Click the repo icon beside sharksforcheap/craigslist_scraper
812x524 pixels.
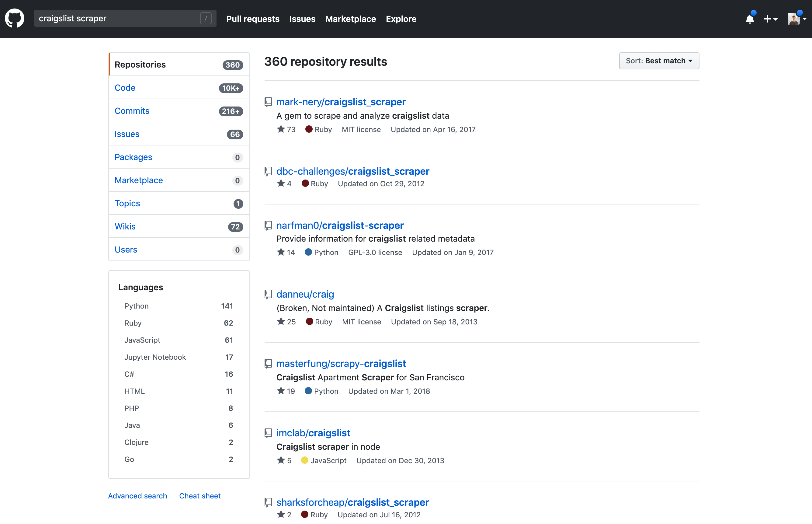coord(268,503)
